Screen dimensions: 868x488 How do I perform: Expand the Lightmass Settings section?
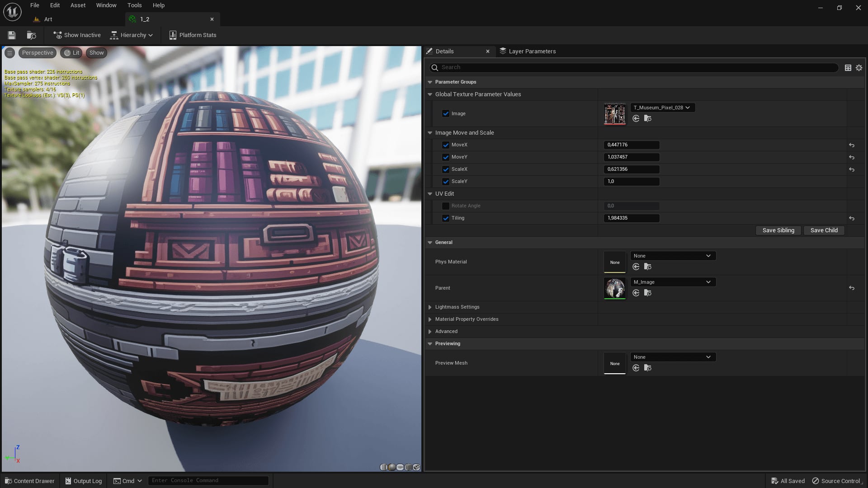point(430,307)
